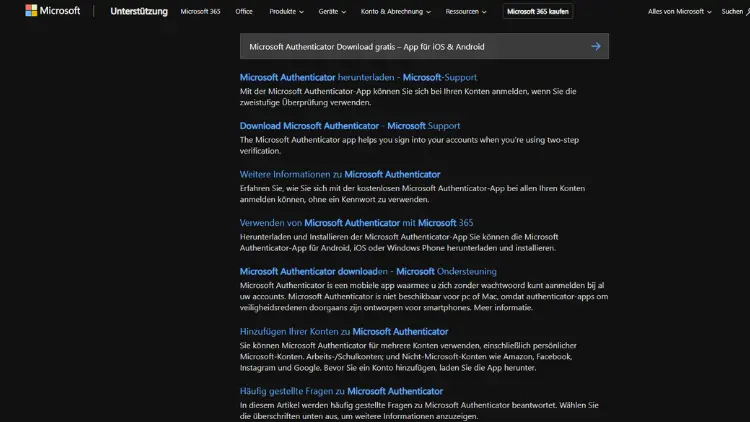
Task: Click description 'The Microsoft Authenticator app helps you sign'
Action: [409, 145]
